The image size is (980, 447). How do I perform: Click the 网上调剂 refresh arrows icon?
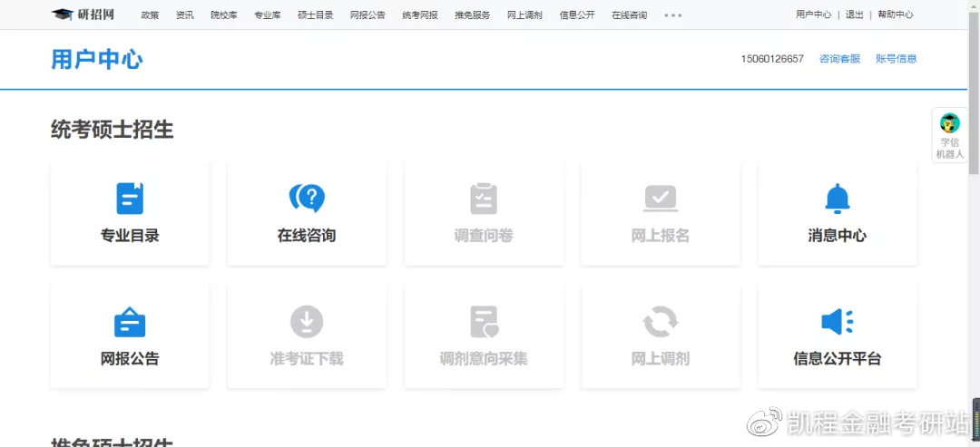660,322
